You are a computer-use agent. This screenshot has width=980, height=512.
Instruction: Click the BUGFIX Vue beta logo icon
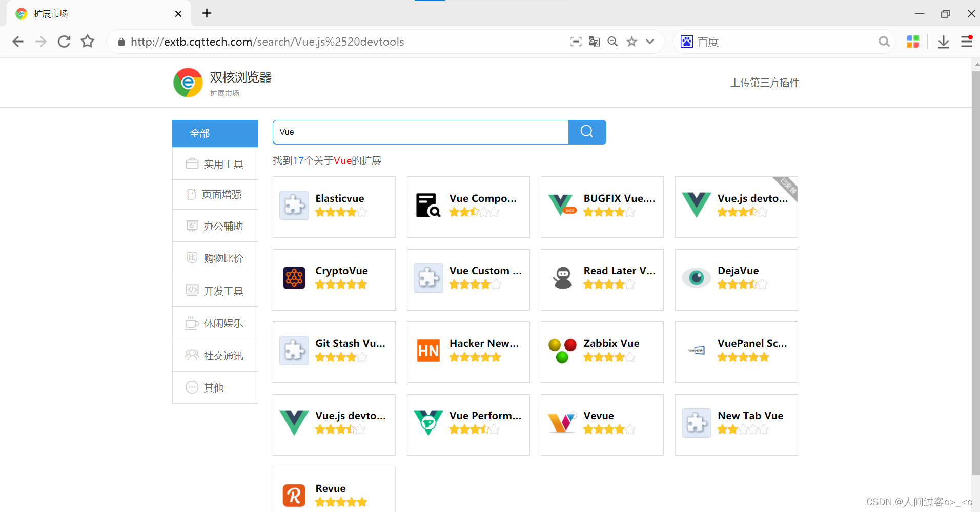click(562, 205)
